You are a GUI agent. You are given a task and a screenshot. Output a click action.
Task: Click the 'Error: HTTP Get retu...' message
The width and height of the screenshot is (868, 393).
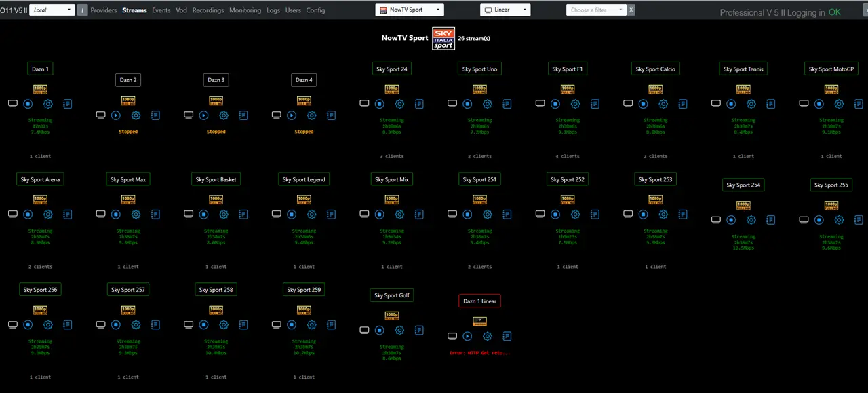pyautogui.click(x=479, y=353)
